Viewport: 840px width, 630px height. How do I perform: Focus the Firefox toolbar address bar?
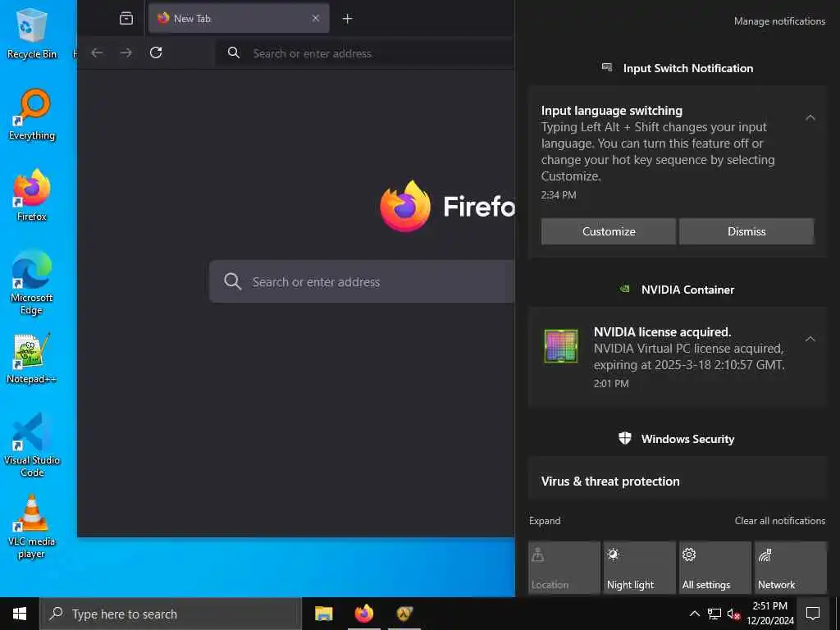click(x=365, y=53)
